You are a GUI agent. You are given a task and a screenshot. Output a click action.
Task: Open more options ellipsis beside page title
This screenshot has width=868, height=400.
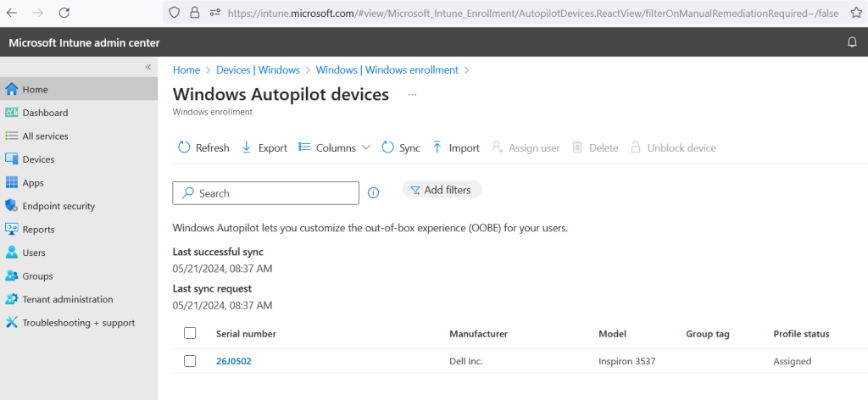click(412, 95)
